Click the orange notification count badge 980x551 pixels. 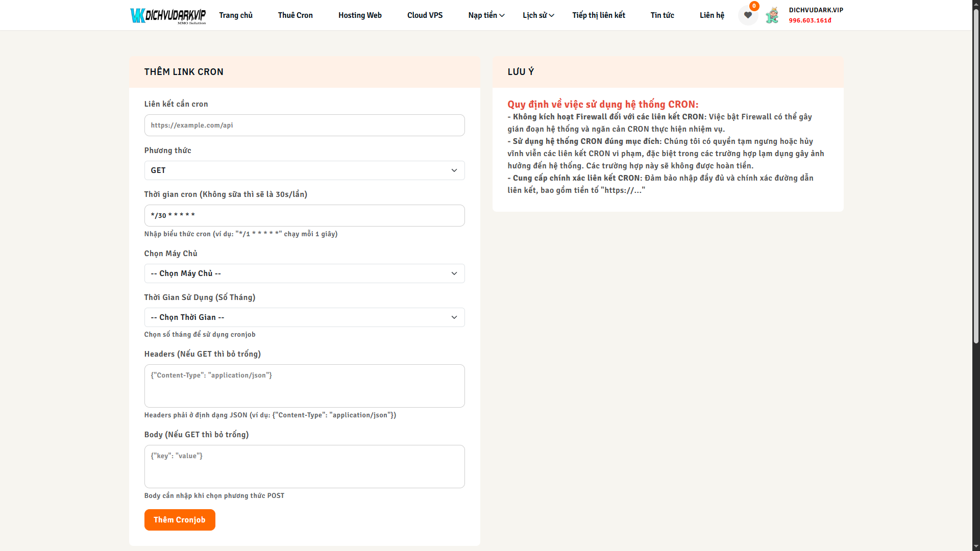[x=754, y=6]
